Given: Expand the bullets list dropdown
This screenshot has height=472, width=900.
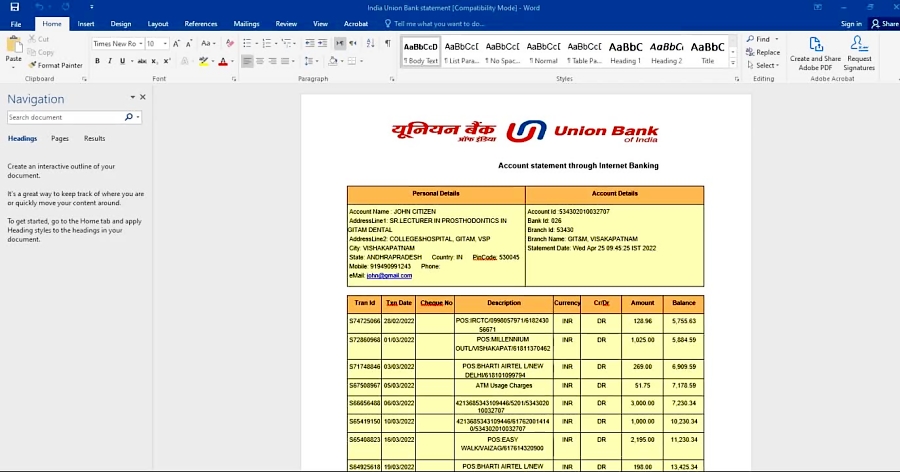Looking at the screenshot, I should pyautogui.click(x=257, y=44).
